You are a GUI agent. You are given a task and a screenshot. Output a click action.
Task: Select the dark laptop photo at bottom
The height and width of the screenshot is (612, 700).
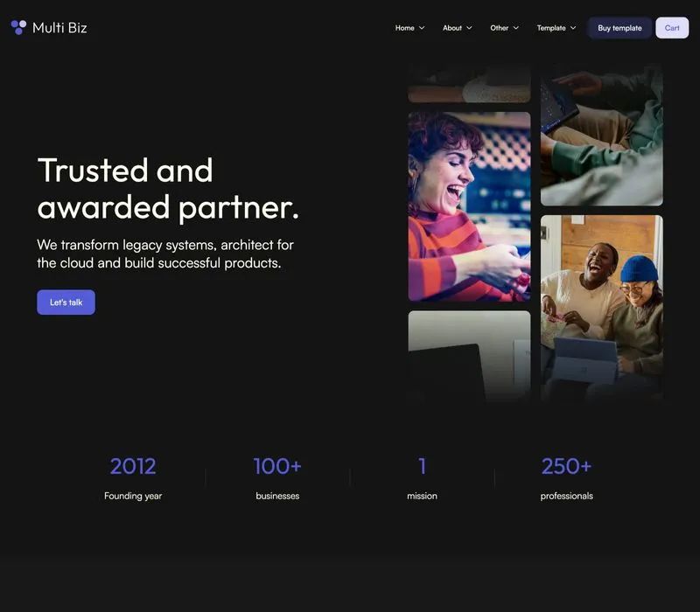click(x=469, y=356)
